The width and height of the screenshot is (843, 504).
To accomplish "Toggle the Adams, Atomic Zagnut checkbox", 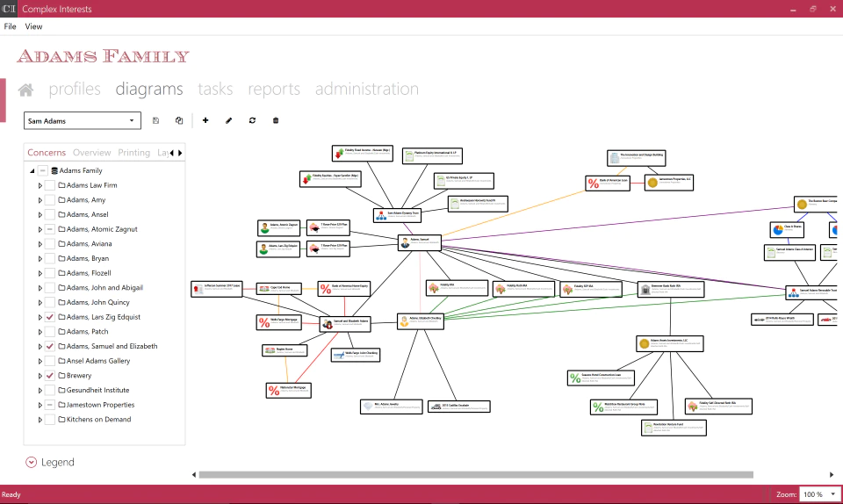I will [x=49, y=229].
